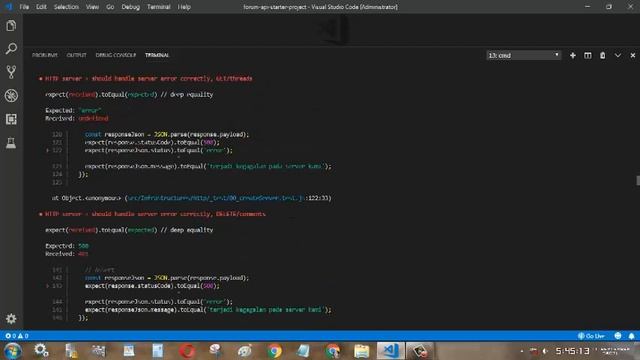Split the terminal panel
This screenshot has height=360, width=640.
[588, 55]
